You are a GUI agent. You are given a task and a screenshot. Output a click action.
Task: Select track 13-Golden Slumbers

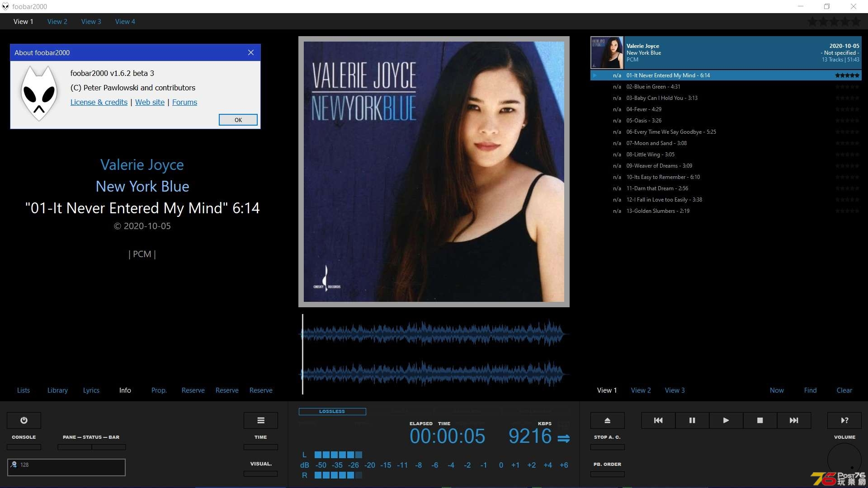pyautogui.click(x=726, y=211)
